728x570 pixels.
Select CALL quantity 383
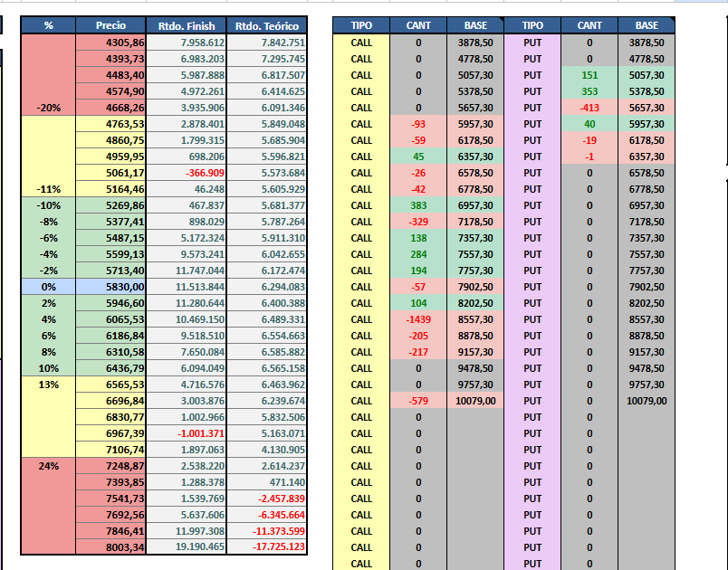pos(418,205)
